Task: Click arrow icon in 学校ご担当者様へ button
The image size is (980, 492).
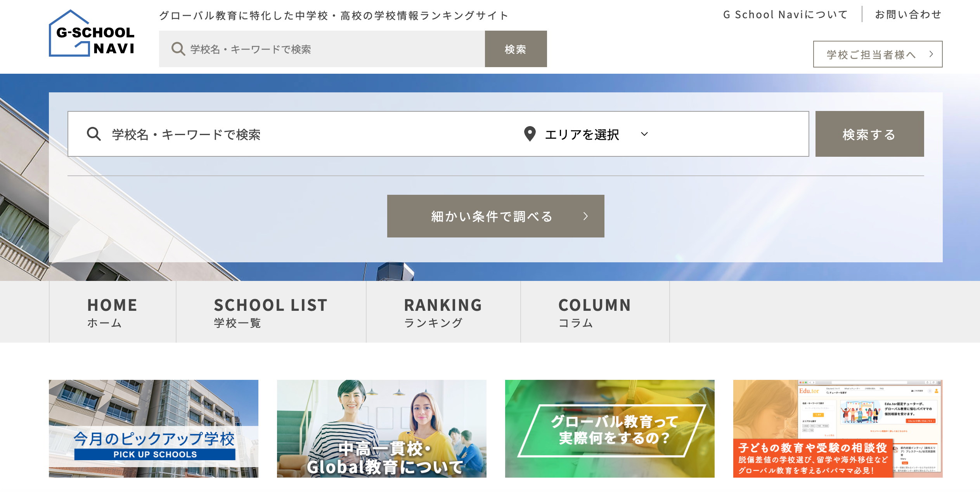Action: [931, 54]
